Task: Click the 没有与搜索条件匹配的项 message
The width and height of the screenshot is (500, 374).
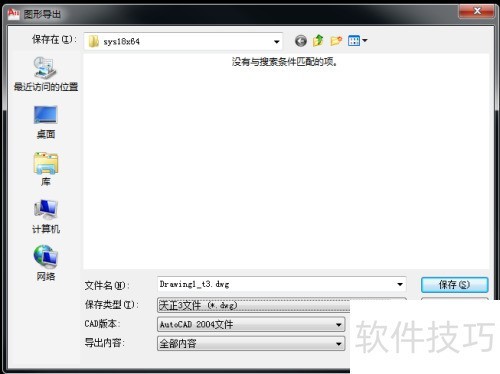Action: pos(284,62)
